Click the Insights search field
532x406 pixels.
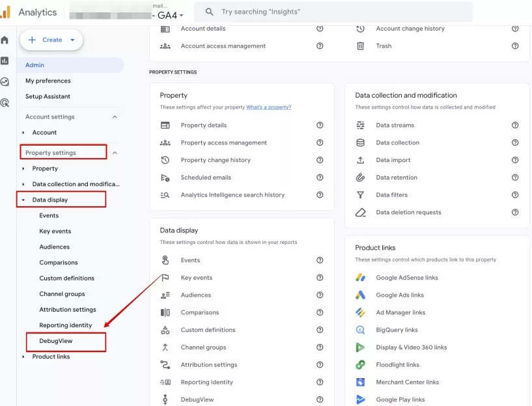[333, 12]
